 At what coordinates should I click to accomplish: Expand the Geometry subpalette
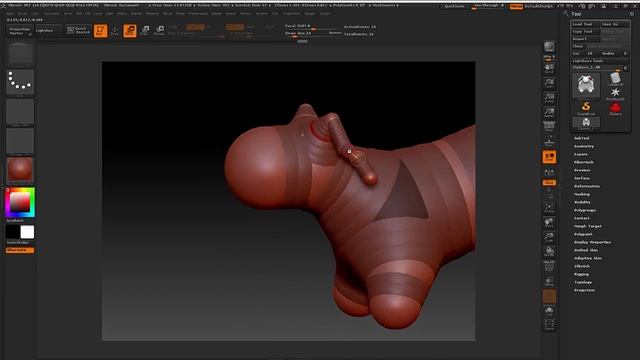[584, 146]
